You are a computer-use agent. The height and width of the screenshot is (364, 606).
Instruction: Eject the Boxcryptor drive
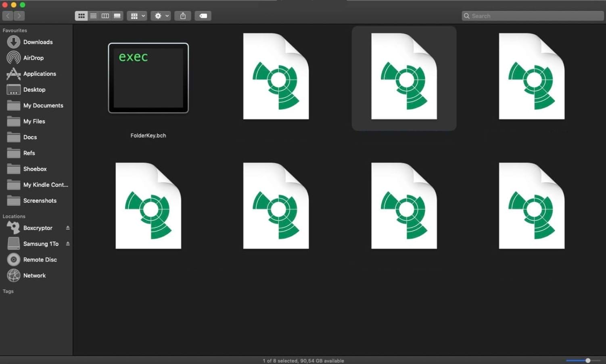click(68, 228)
